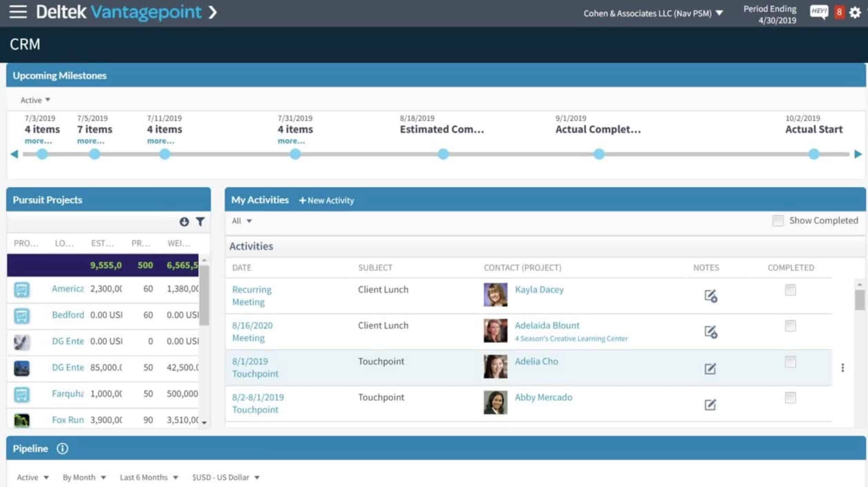Screen dimensions: 868x487
Task: Open the By Month dropdown
Action: 84,477
